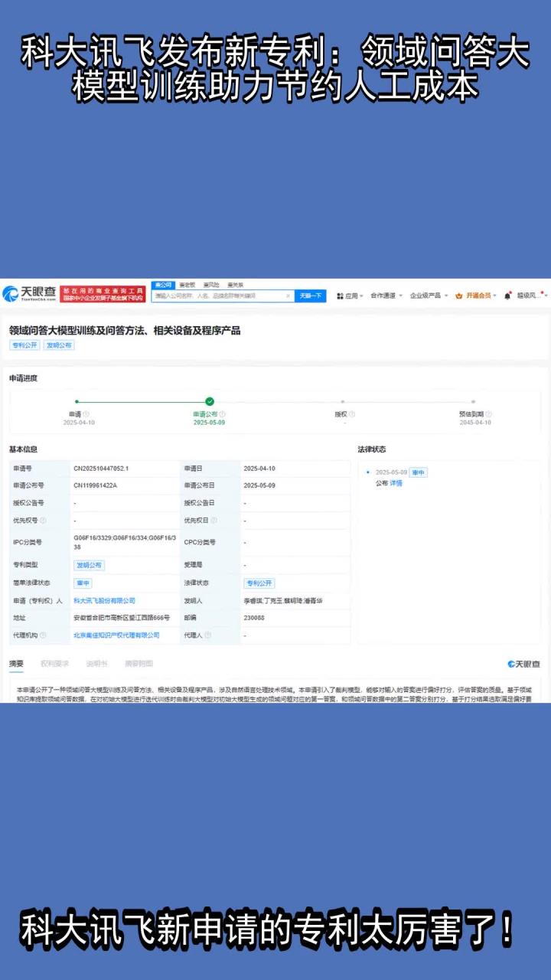551x980 pixels.
Task: Open the 超级风… user account menu
Action: click(533, 296)
